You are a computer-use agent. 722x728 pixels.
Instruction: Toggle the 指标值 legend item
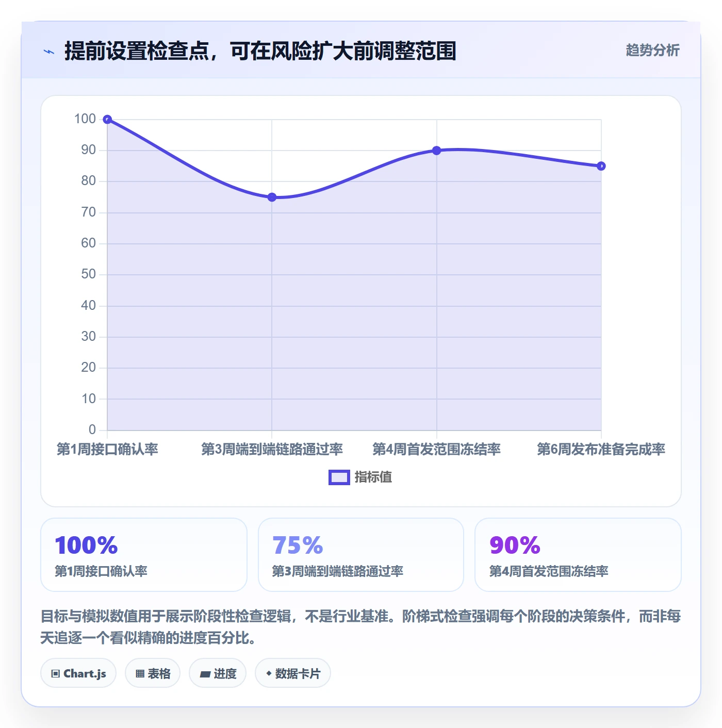click(x=360, y=477)
